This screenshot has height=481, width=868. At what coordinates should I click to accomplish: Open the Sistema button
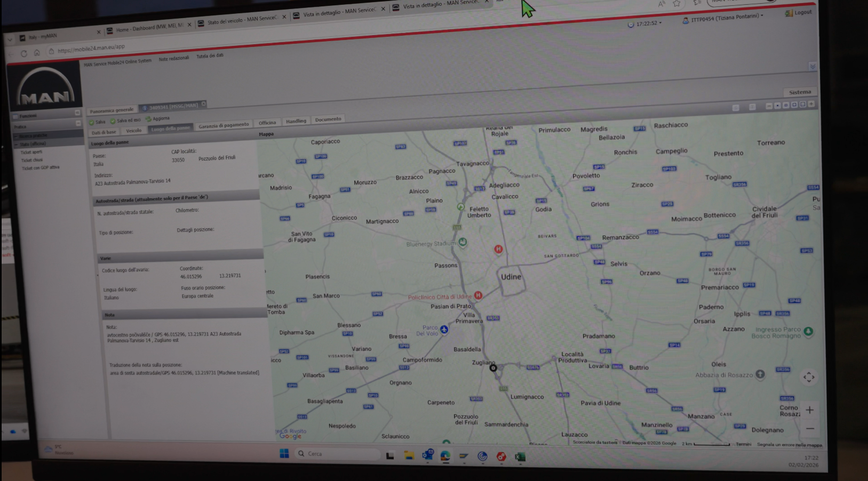pyautogui.click(x=800, y=92)
